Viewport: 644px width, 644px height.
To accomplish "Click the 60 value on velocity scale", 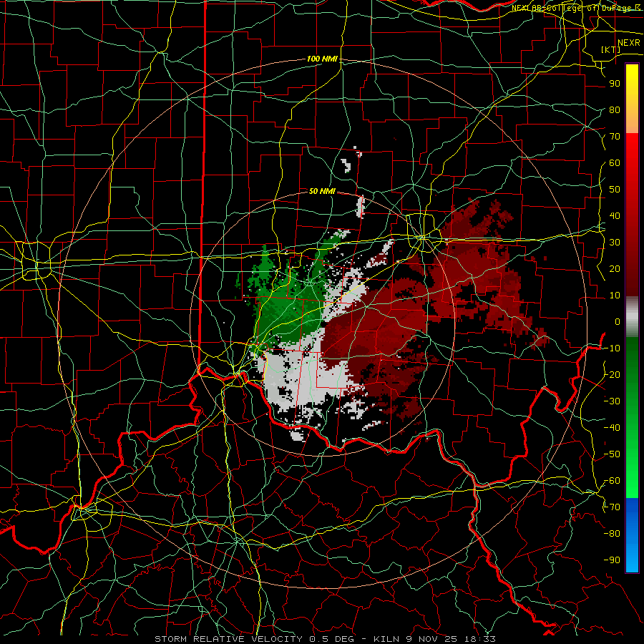I will (615, 163).
